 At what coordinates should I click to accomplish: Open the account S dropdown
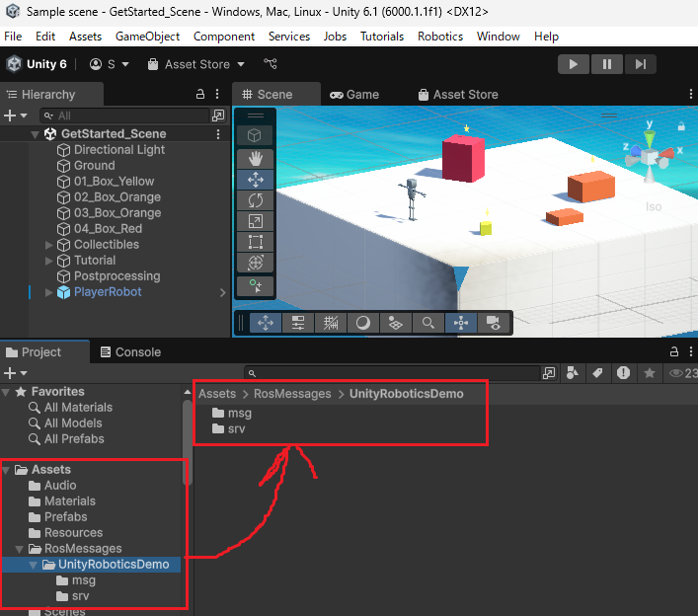pos(110,64)
